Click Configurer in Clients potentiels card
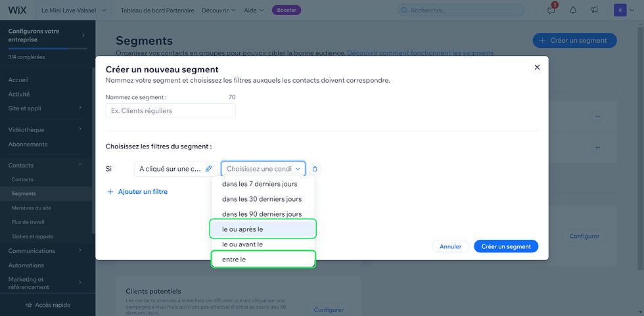The height and width of the screenshot is (316, 644). 329,309
